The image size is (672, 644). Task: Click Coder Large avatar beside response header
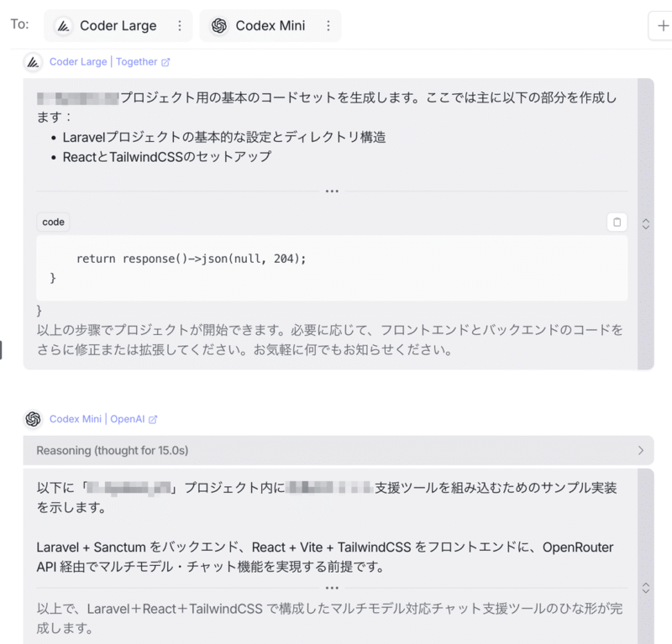click(33, 62)
